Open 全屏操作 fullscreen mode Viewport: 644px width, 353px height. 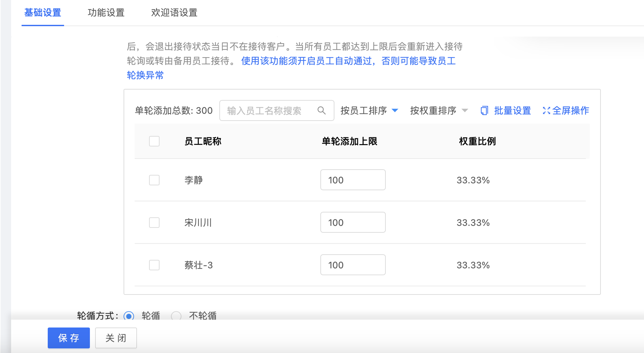pos(566,110)
